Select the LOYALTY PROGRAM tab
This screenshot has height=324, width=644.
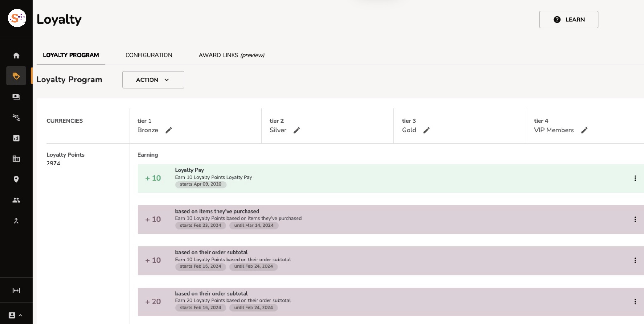pyautogui.click(x=71, y=55)
